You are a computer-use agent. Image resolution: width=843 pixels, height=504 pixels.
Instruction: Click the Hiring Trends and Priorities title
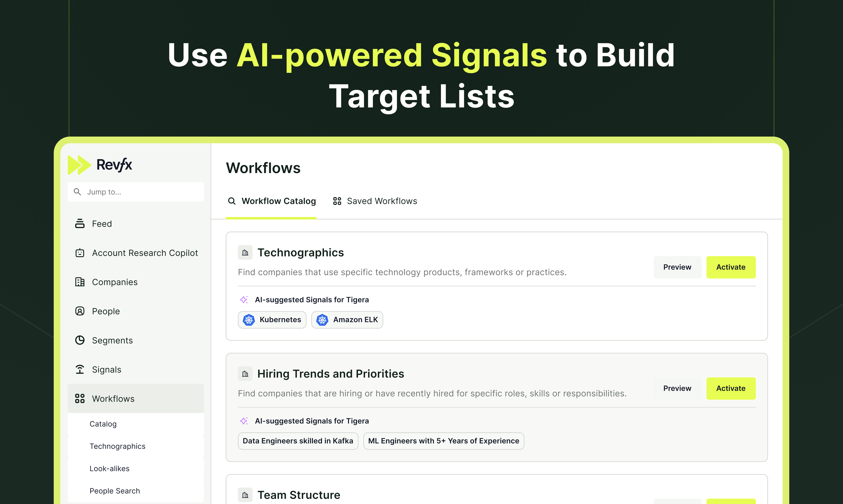click(x=331, y=374)
